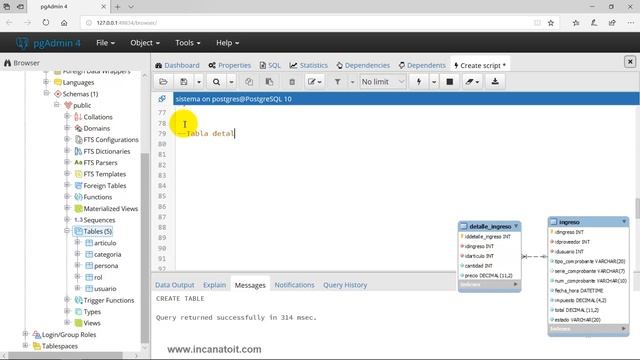Expand Login/Group Roles node
This screenshot has height=360, width=640.
pos(25,334)
